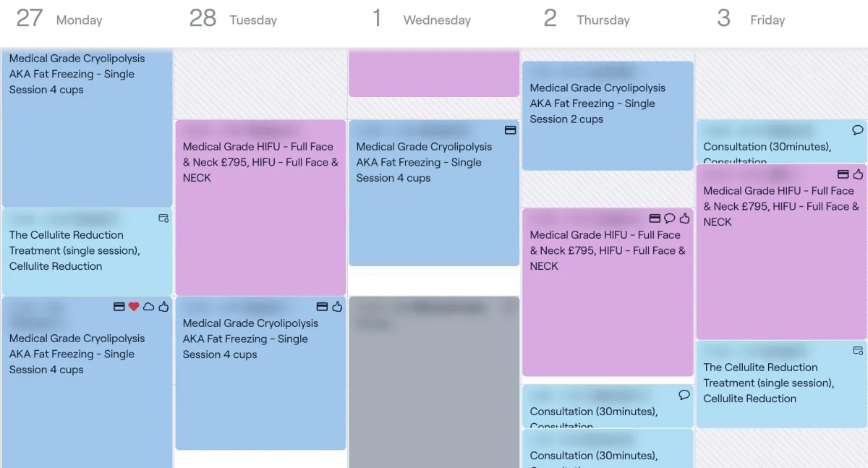
Task: Click speech bubble icon on Thursday's HIFU appointment
Action: point(670,218)
